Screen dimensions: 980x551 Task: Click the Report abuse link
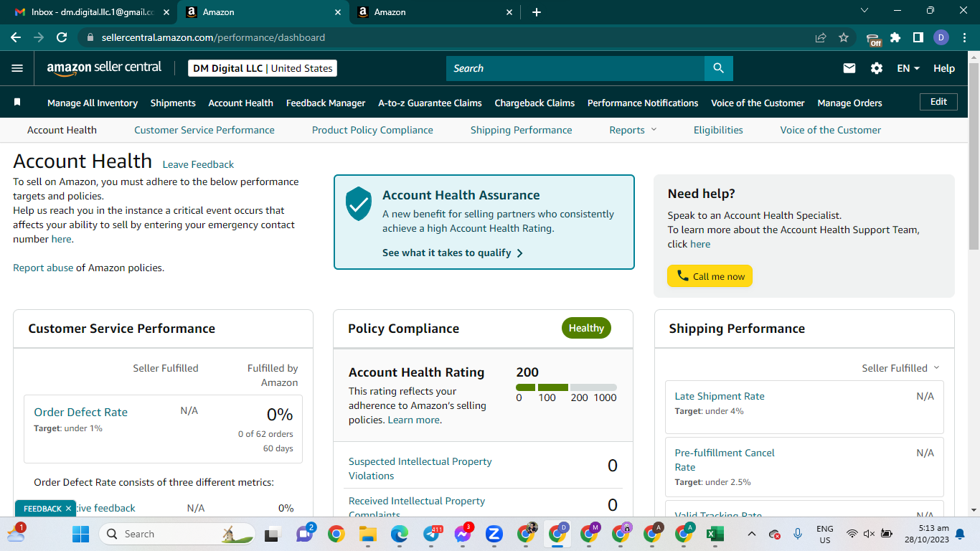pyautogui.click(x=43, y=268)
